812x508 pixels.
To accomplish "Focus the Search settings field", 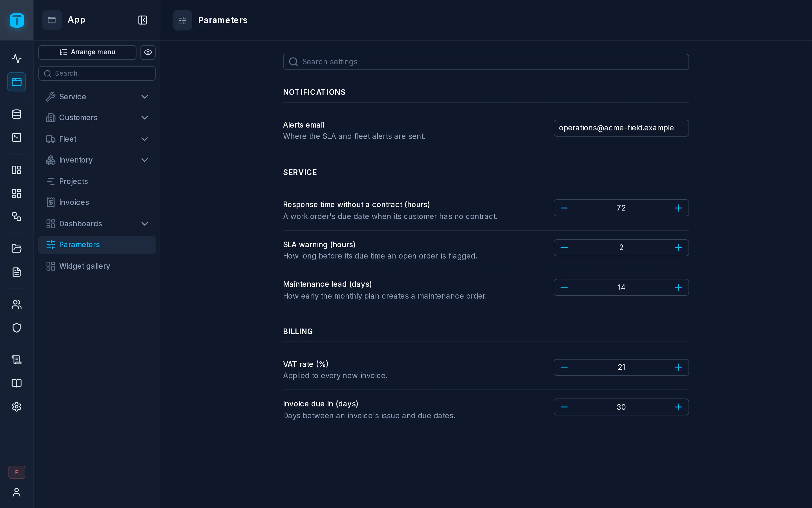I will pos(486,62).
